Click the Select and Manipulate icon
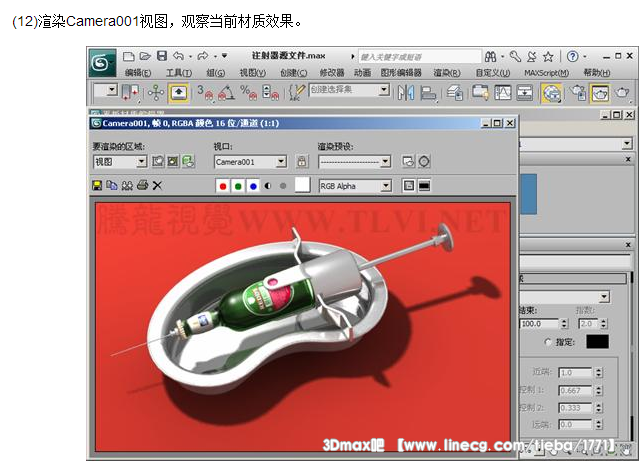This screenshot has width=644, height=462. (x=156, y=92)
